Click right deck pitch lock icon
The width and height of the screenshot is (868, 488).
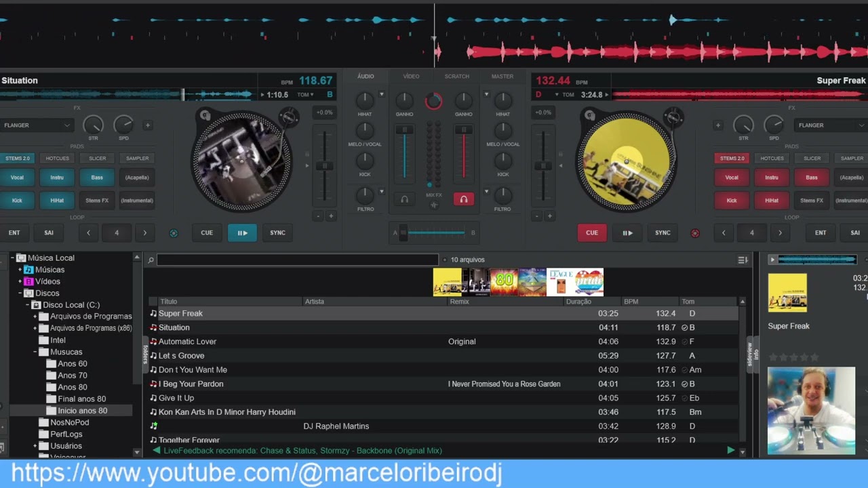click(560, 154)
